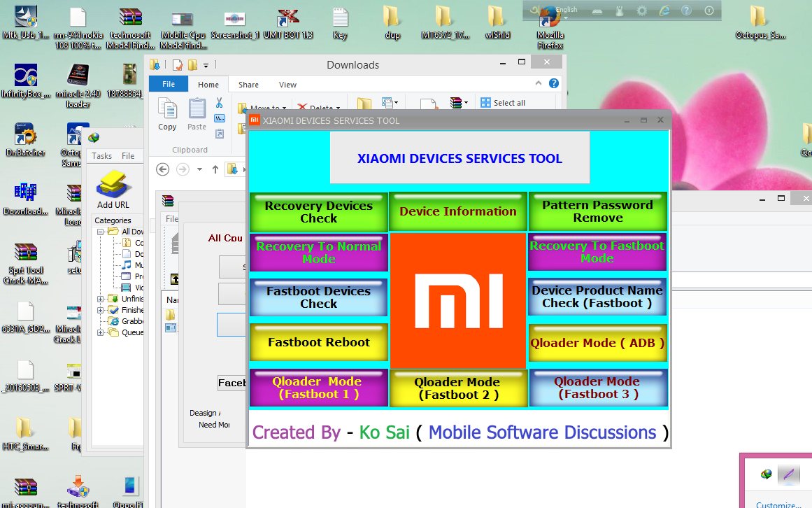The width and height of the screenshot is (812, 508).
Task: Open the Explorer help question mark icon
Action: [554, 83]
